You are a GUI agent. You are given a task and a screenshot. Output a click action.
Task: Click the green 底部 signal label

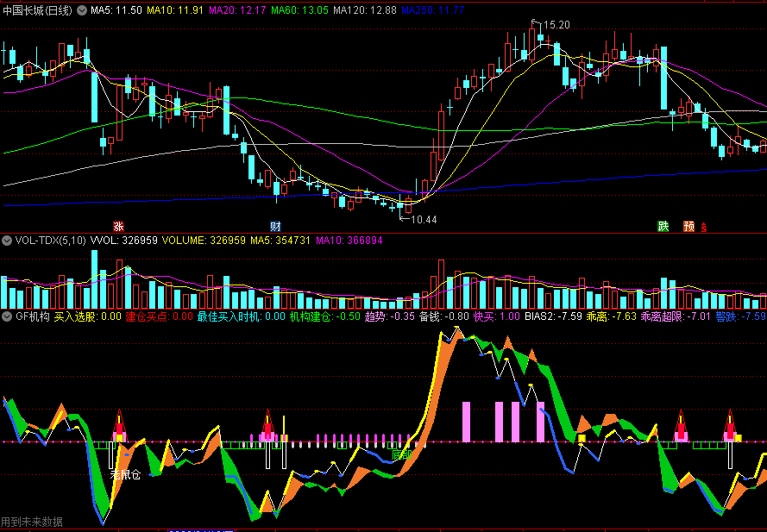(401, 455)
